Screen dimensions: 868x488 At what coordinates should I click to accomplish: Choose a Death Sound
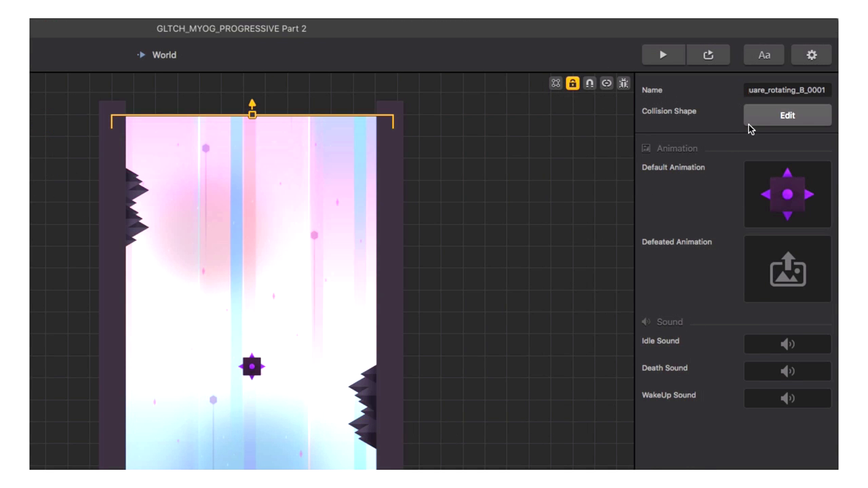click(x=787, y=371)
